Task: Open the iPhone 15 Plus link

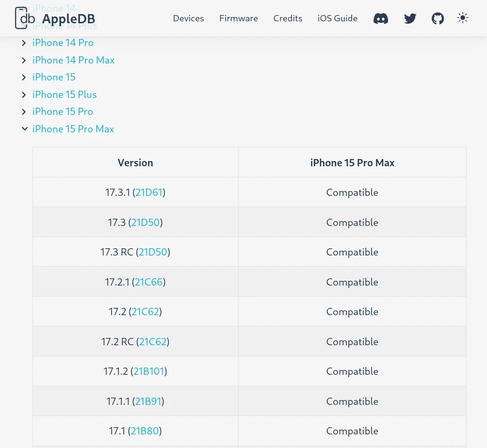Action: pyautogui.click(x=65, y=95)
